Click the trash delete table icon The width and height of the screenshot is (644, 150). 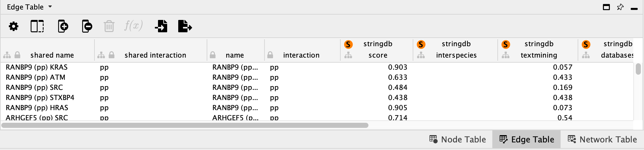tap(109, 26)
